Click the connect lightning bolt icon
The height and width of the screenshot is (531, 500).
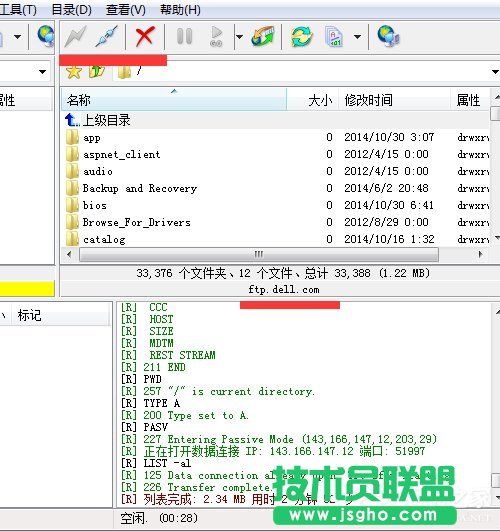point(76,36)
